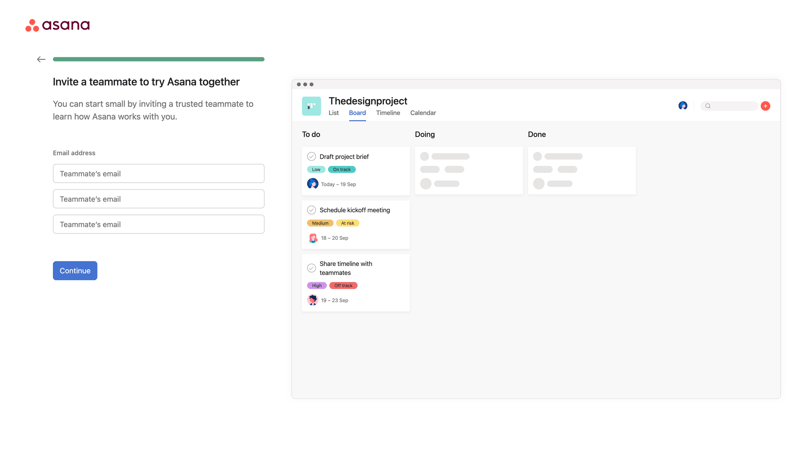Click assignee avatar on Draft project brief
The image size is (800, 470).
[x=313, y=184]
